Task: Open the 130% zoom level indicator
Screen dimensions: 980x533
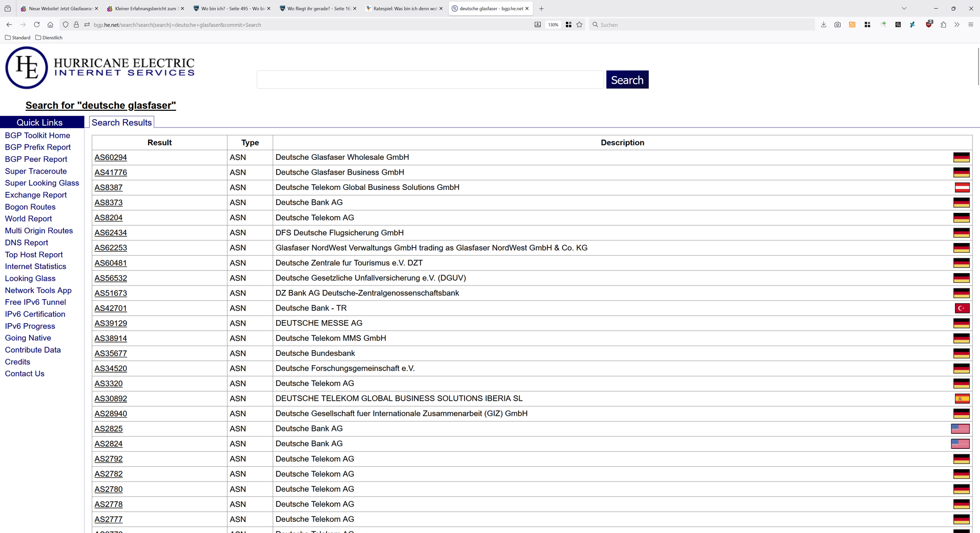Action: click(553, 25)
